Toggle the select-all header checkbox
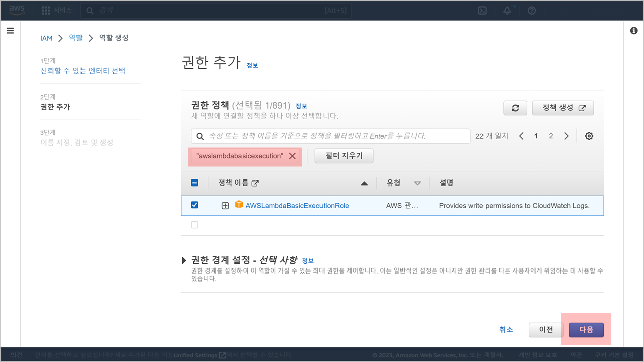The width and height of the screenshot is (644, 362). [x=195, y=183]
